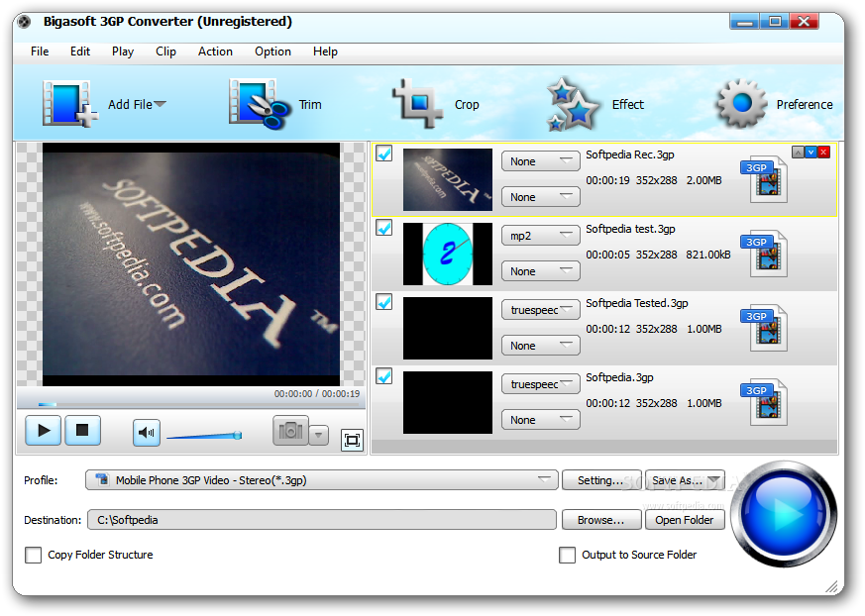Open the Preference gear icon
This screenshot has height=616, width=865.
(741, 103)
